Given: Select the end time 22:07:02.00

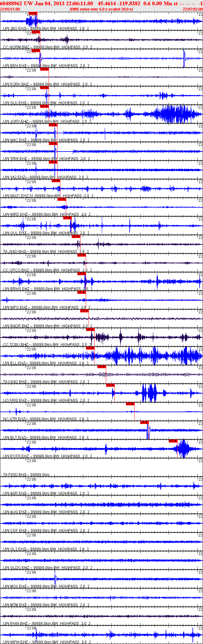Looking at the screenshot, I should pos(192,9).
